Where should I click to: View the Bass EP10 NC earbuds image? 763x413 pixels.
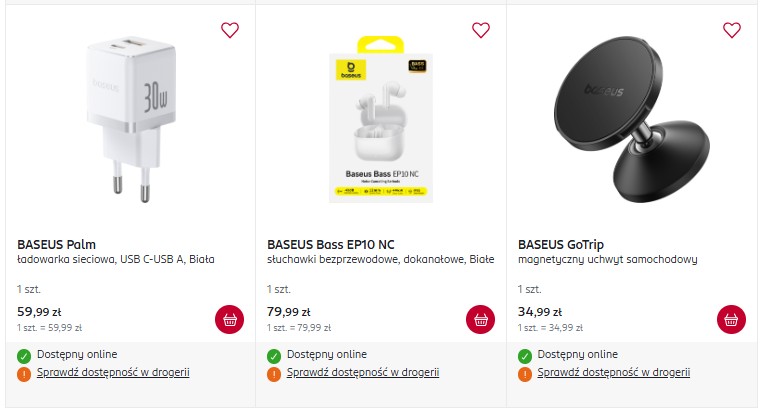click(x=381, y=120)
